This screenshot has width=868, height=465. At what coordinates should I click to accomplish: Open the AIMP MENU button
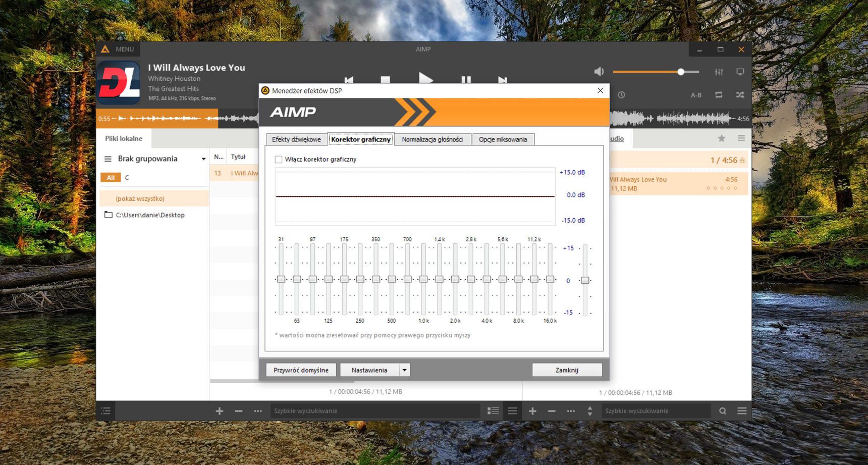pos(118,49)
